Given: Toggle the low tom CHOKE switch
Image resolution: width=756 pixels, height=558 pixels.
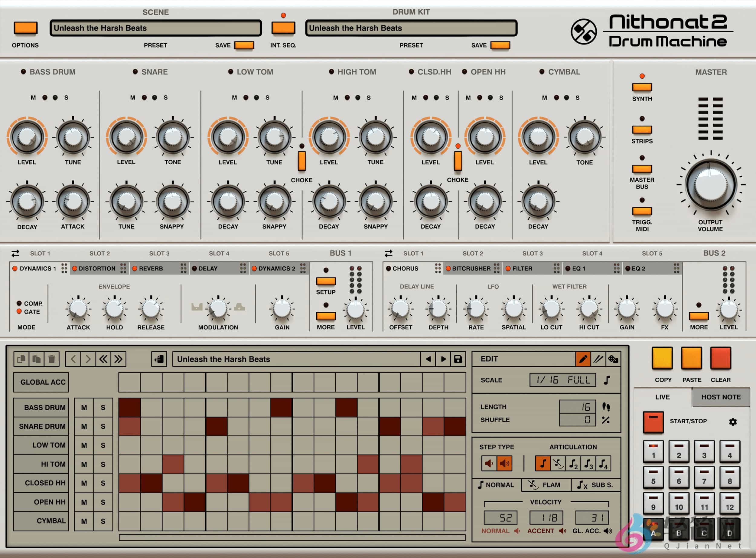Looking at the screenshot, I should pyautogui.click(x=302, y=161).
